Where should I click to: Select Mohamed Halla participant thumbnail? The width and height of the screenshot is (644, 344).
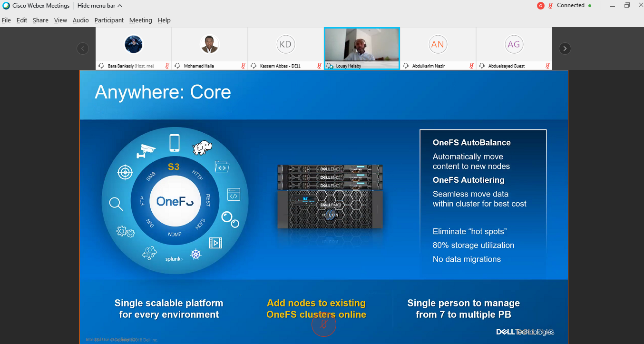coord(210,49)
